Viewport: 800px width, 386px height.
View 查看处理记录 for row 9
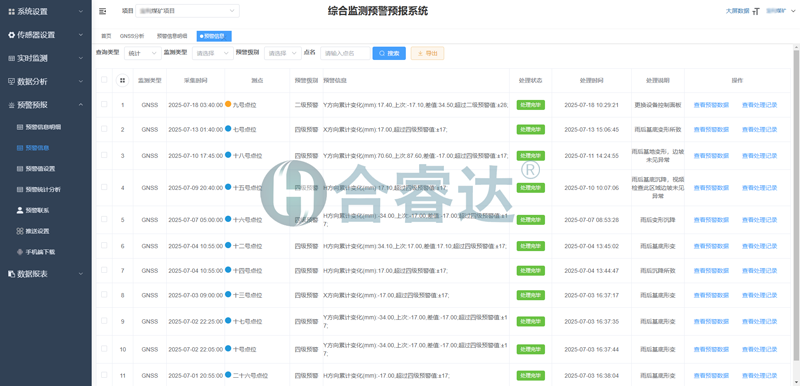click(x=760, y=321)
